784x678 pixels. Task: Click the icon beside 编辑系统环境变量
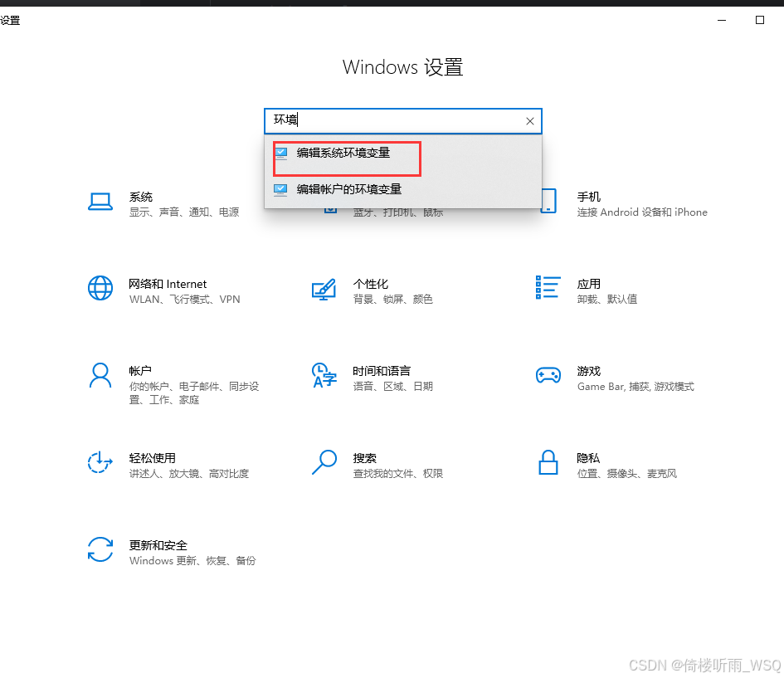(x=280, y=153)
